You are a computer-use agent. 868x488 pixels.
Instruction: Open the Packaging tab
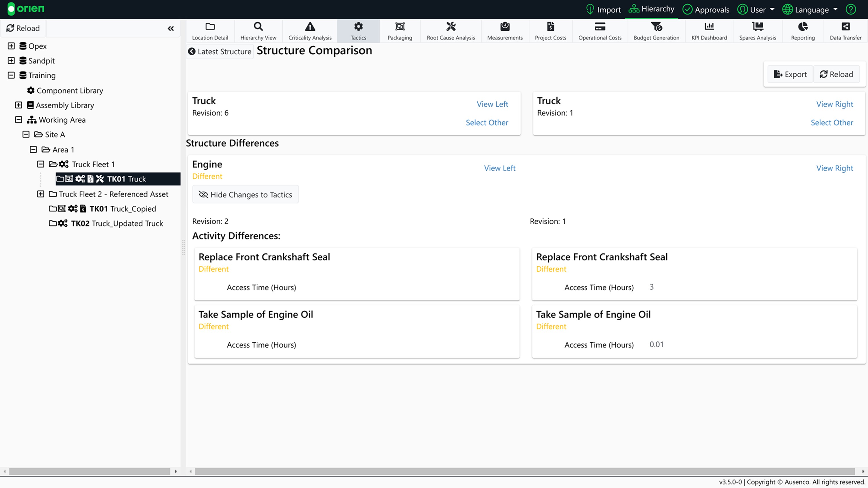pyautogui.click(x=400, y=31)
